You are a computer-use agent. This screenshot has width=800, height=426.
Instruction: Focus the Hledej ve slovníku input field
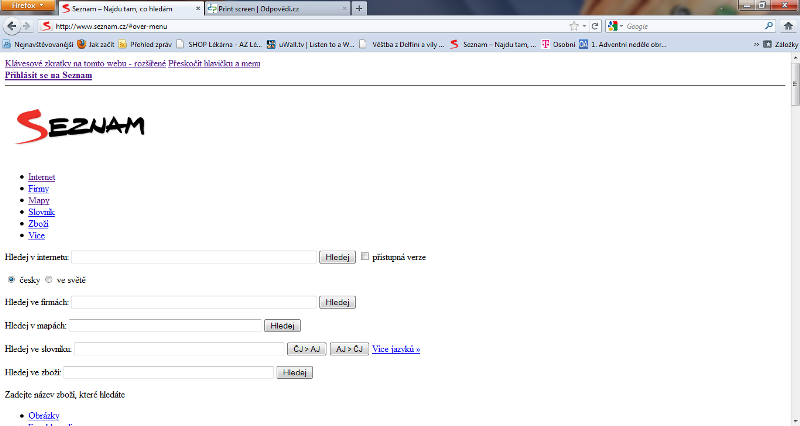(x=179, y=349)
